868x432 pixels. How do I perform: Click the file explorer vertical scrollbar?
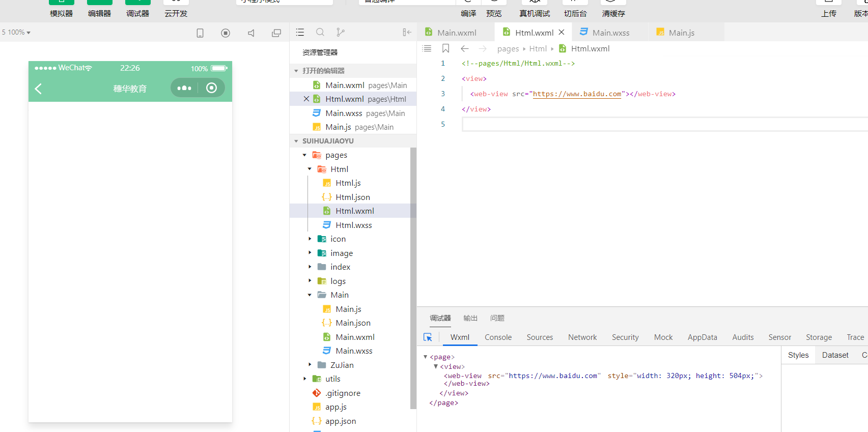coord(413,278)
